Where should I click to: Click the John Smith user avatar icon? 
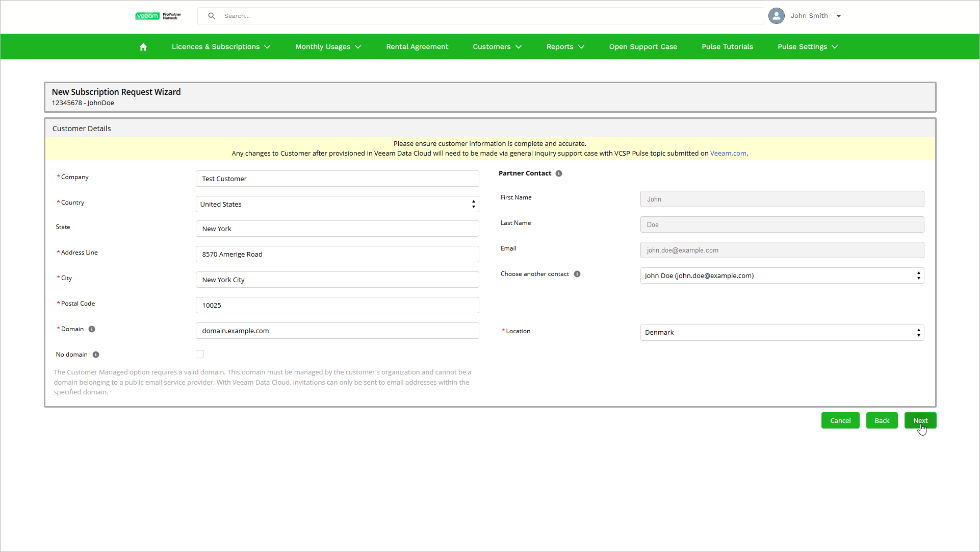(x=776, y=16)
